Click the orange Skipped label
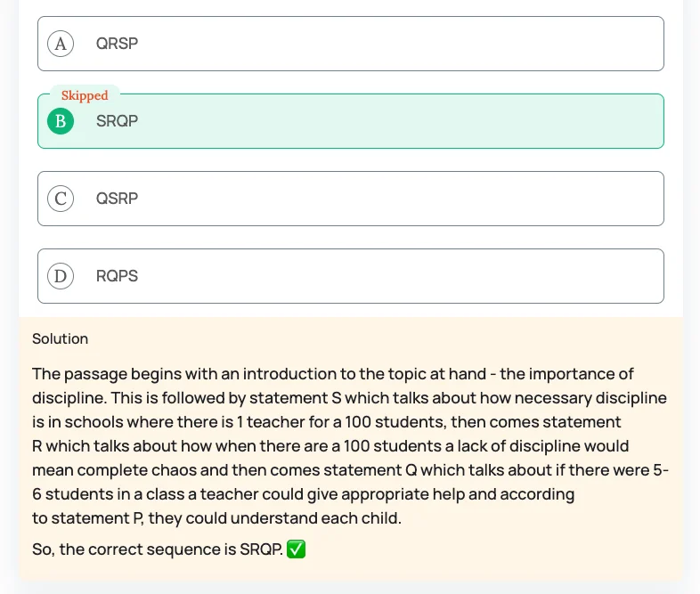The width and height of the screenshot is (700, 594). [85, 95]
